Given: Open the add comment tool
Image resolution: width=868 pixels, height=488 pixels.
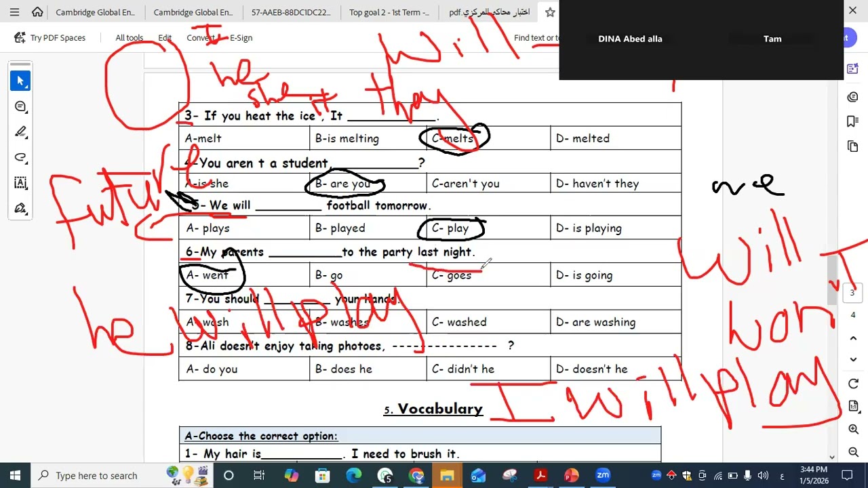Looking at the screenshot, I should [20, 106].
